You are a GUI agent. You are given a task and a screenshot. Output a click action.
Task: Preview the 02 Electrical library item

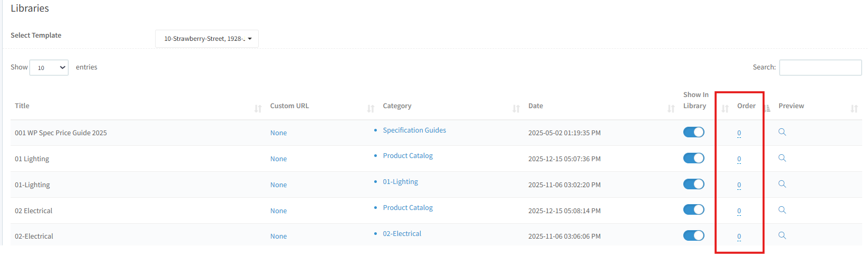pyautogui.click(x=782, y=210)
